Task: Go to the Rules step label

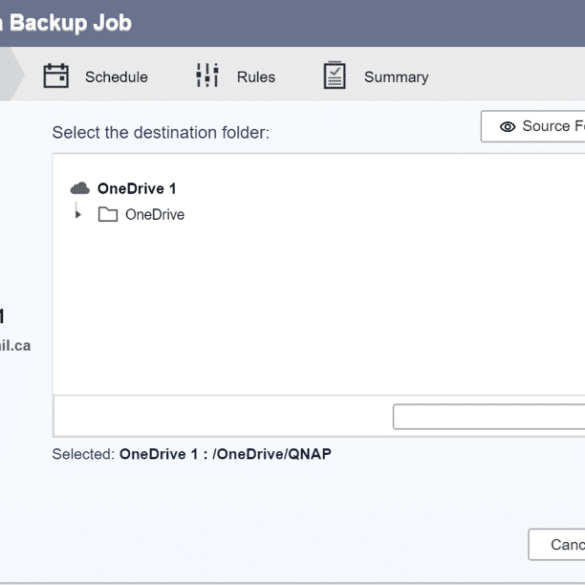Action: [x=256, y=77]
